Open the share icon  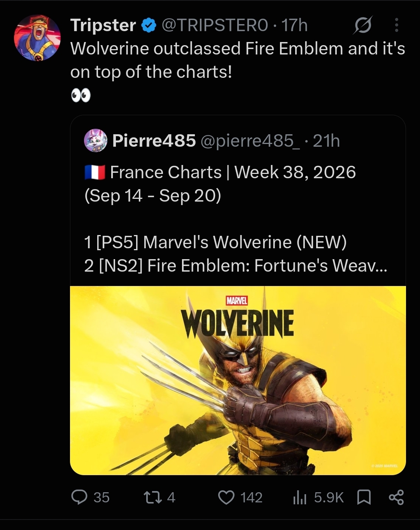(396, 497)
